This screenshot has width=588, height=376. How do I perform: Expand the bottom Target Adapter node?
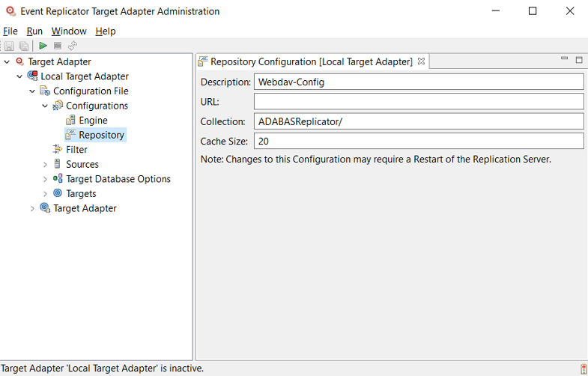(32, 209)
